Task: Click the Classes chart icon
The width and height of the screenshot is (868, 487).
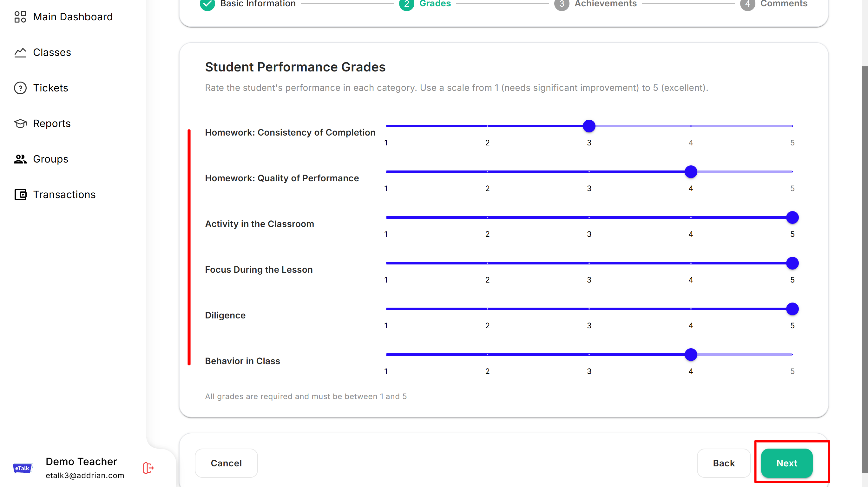Action: (20, 53)
